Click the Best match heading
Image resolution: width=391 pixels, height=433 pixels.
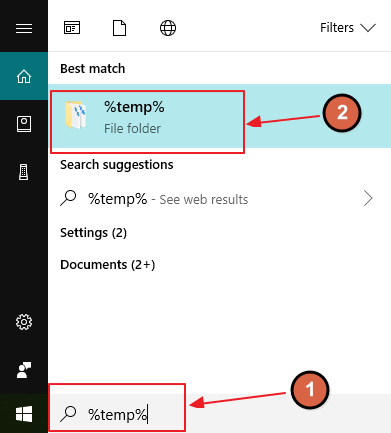pos(93,69)
